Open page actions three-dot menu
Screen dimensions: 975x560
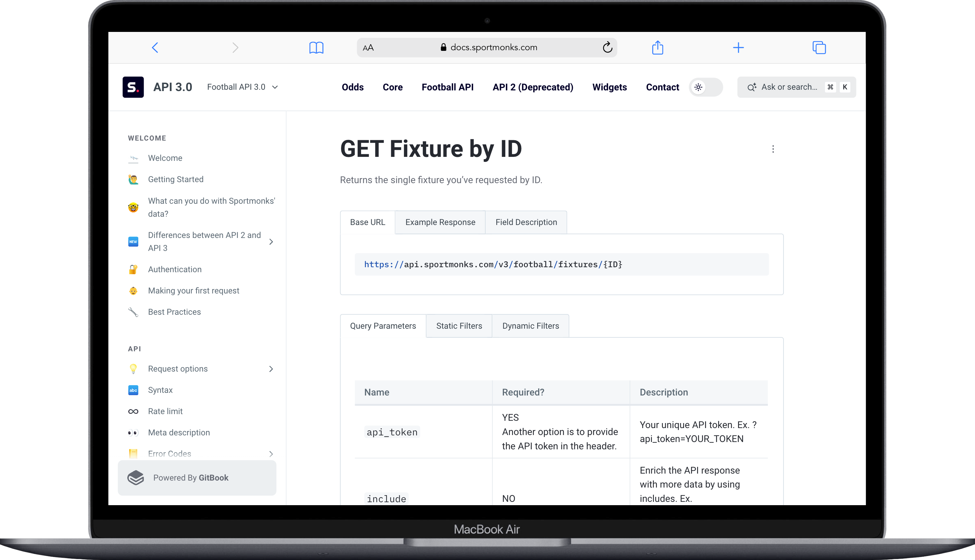773,149
